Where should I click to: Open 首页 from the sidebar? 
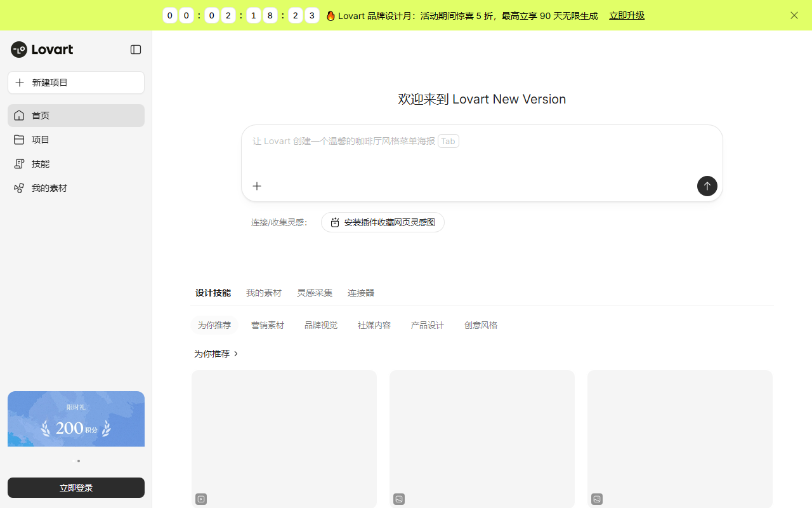(76, 116)
